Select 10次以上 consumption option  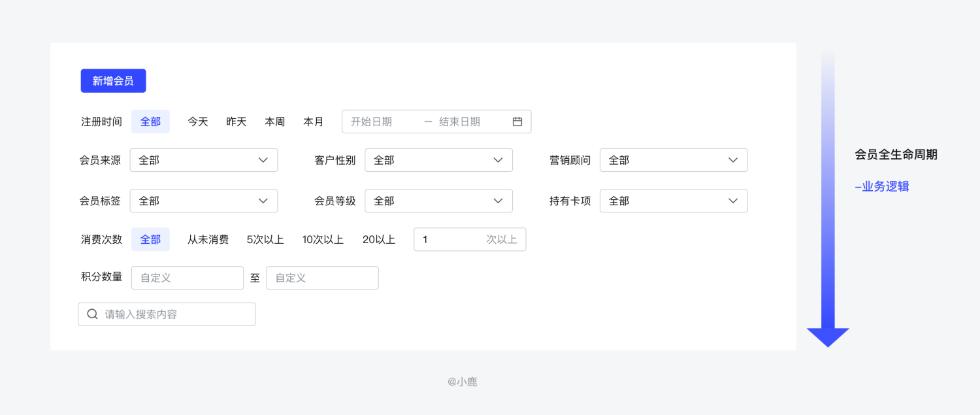click(323, 240)
